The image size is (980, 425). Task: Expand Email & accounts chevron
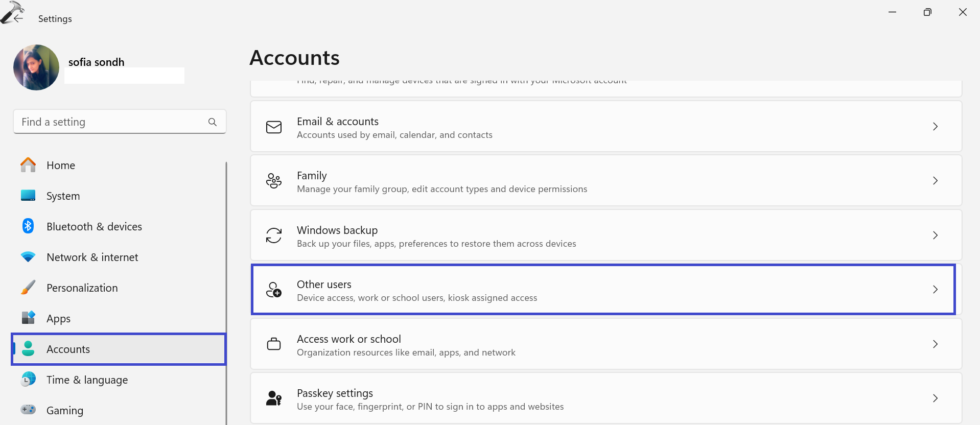tap(935, 127)
